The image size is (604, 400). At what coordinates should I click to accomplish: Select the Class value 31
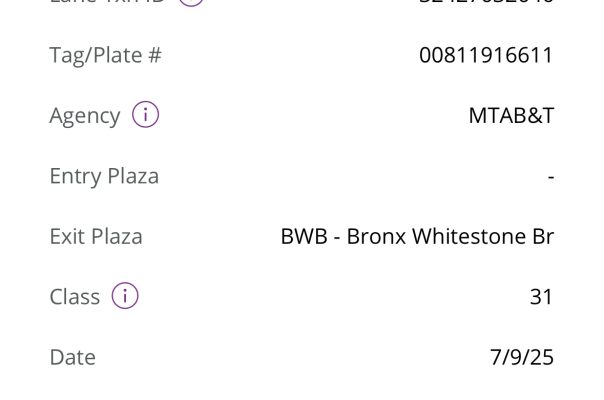(x=541, y=297)
